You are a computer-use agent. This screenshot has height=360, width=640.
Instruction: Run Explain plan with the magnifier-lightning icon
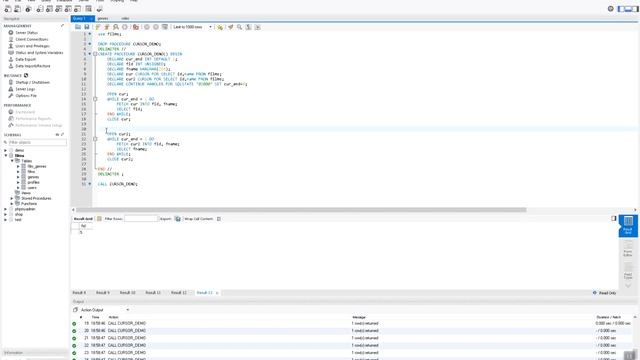116,27
